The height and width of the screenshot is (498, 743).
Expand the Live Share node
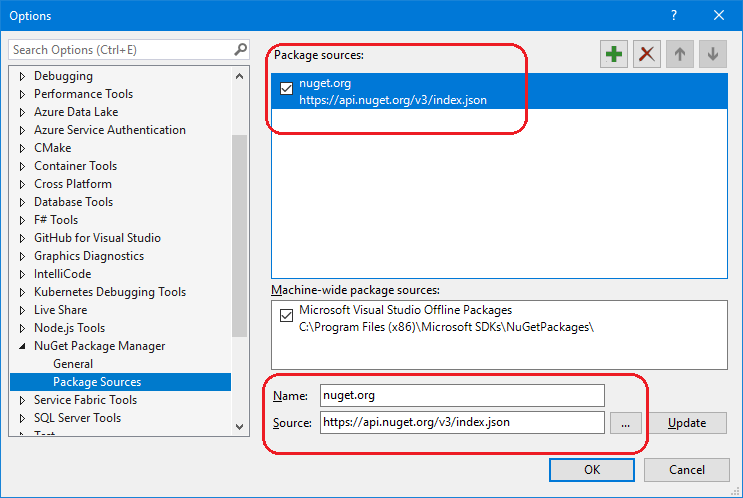tap(22, 310)
